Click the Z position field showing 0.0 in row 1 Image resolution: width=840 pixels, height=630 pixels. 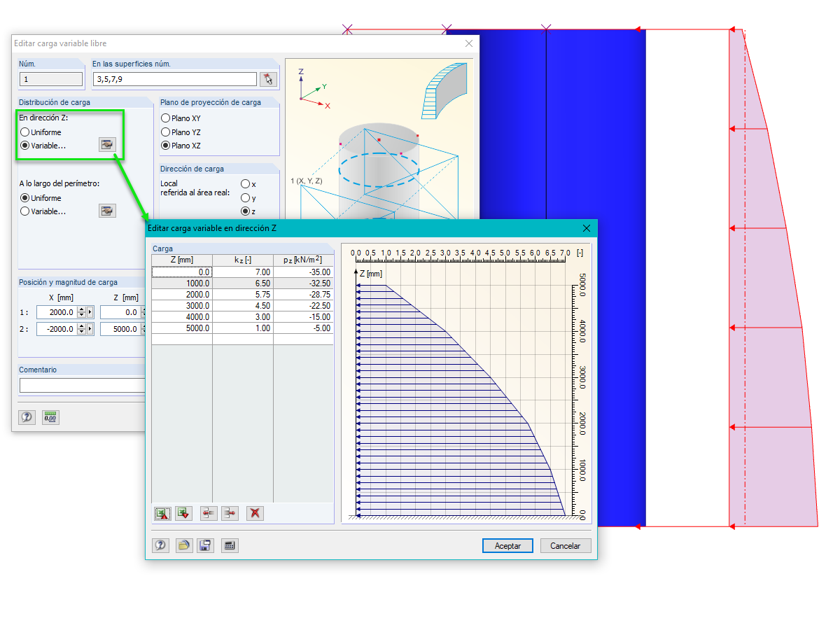coord(120,312)
